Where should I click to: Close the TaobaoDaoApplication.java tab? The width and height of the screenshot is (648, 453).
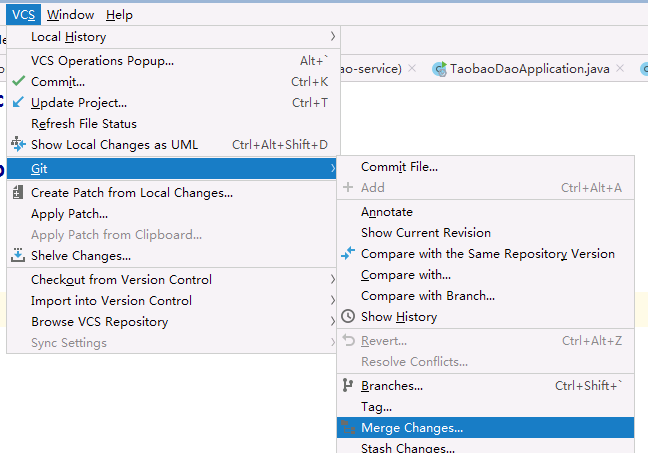(620, 68)
